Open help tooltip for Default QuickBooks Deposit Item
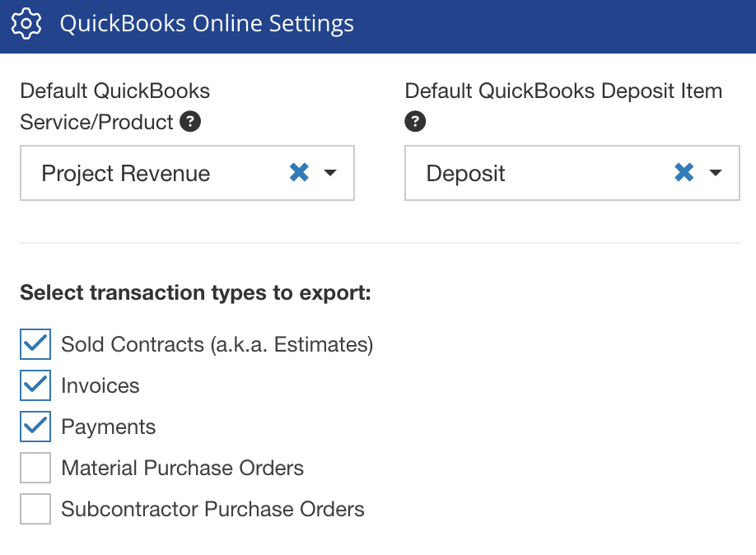Viewport: 756px width, 555px height. [415, 121]
